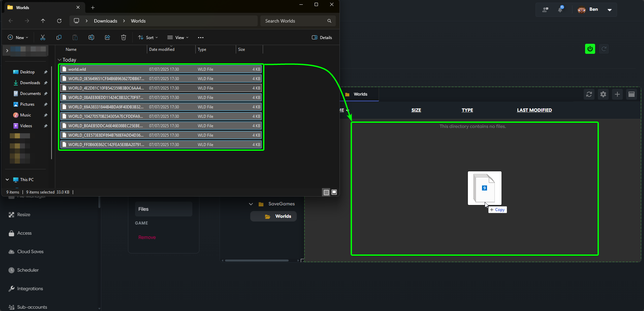The width and height of the screenshot is (644, 311).
Task: Click the red Remove link
Action: (147, 237)
